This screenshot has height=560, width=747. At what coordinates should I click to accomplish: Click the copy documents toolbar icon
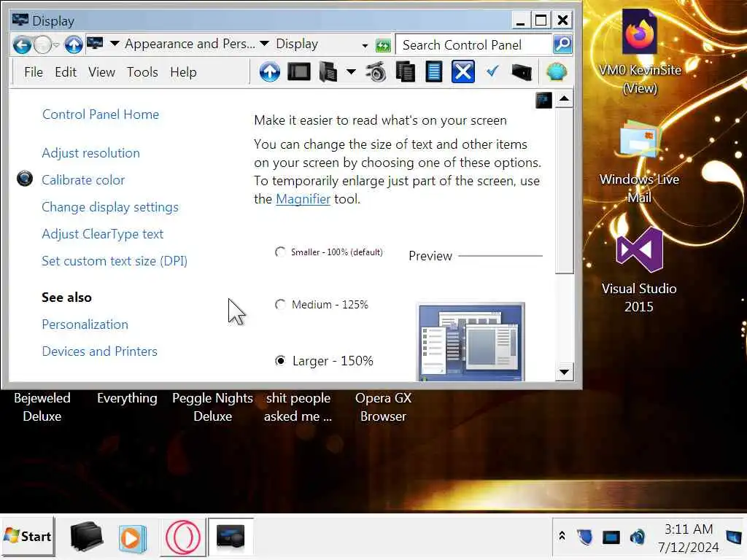pyautogui.click(x=405, y=72)
